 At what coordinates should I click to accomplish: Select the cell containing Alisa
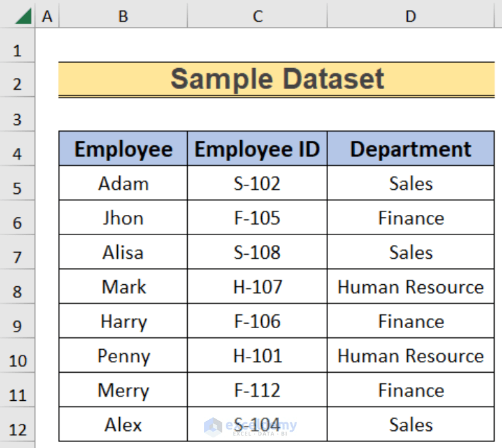coord(123,252)
